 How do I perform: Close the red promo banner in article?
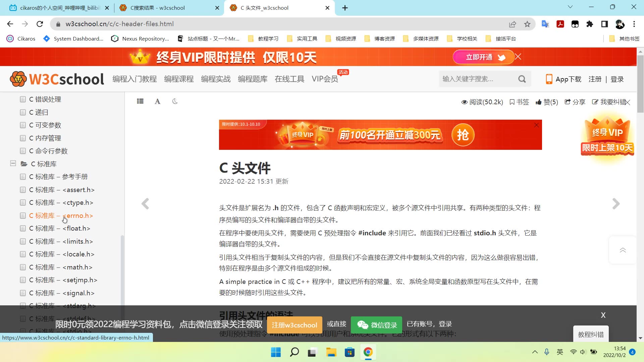click(x=536, y=125)
